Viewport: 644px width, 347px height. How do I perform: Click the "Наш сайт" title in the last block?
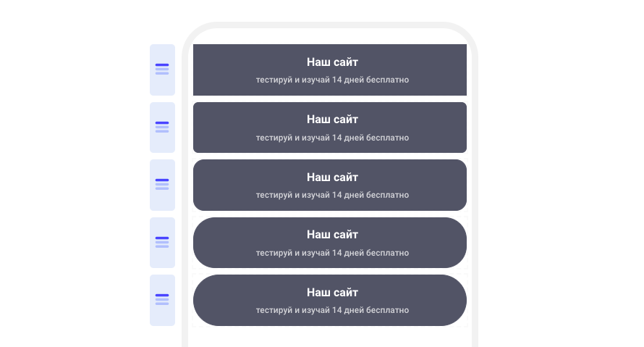click(x=332, y=293)
